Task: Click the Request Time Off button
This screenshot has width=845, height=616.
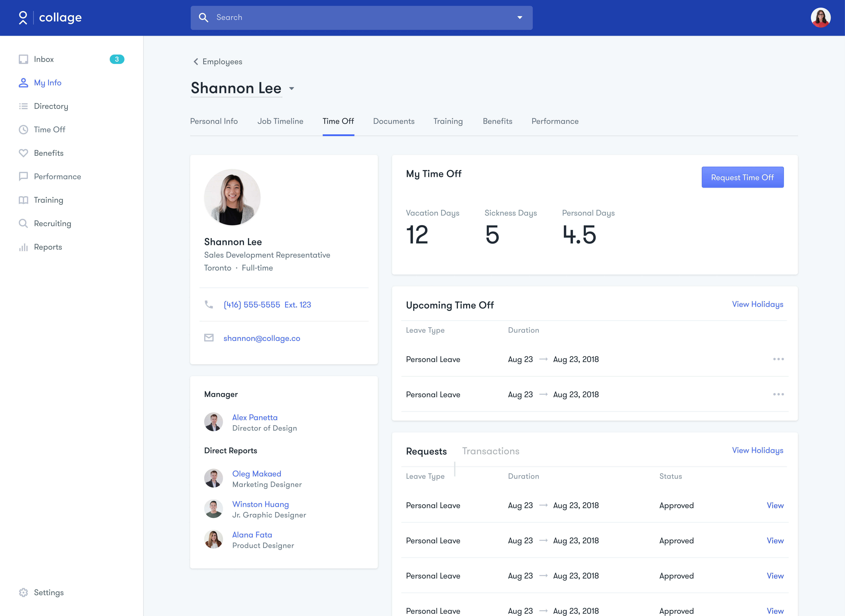Action: pyautogui.click(x=742, y=177)
